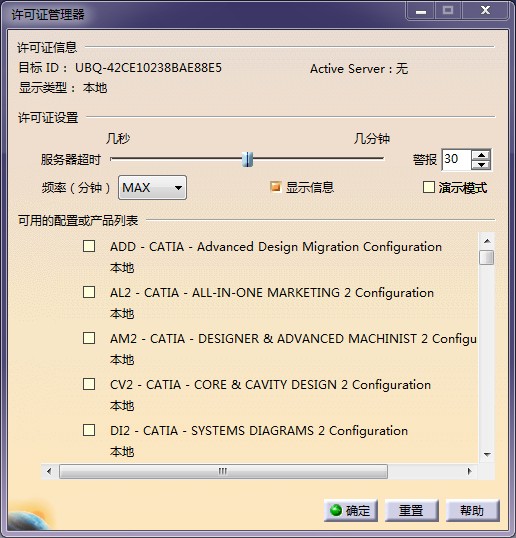The height and width of the screenshot is (538, 516).
Task: Click the CV2 - CATIA CORE & CAVITY DESIGN text
Action: coord(270,385)
